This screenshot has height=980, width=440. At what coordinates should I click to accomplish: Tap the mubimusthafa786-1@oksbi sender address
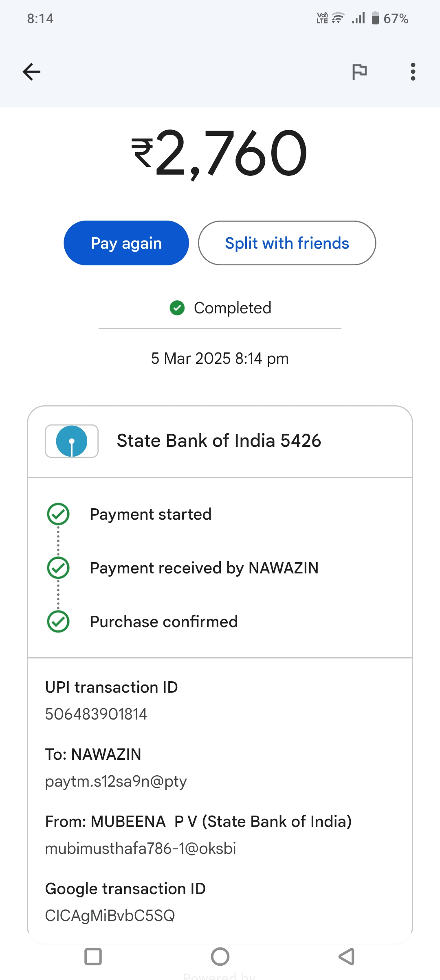(x=141, y=849)
